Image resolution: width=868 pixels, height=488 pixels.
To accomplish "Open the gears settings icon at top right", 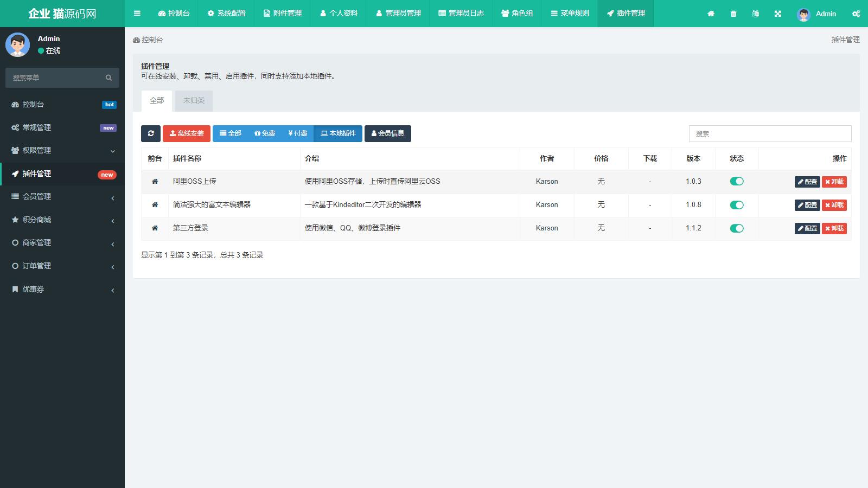I will pos(856,14).
